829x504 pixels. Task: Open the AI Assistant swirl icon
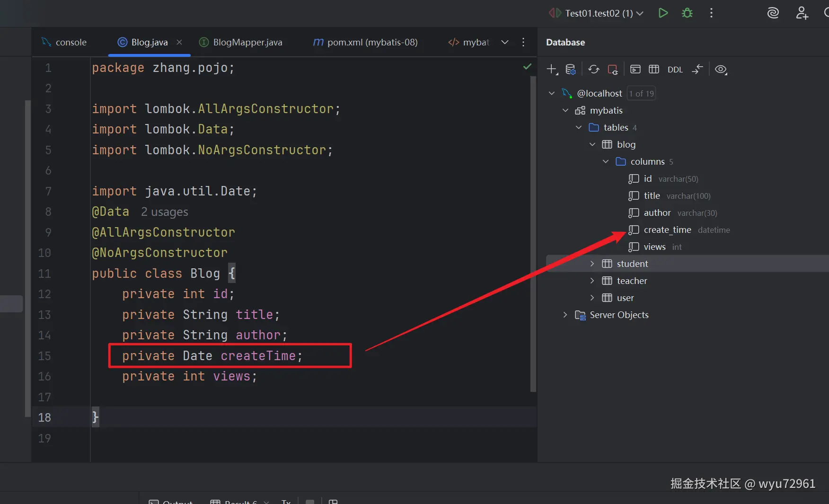[773, 13]
